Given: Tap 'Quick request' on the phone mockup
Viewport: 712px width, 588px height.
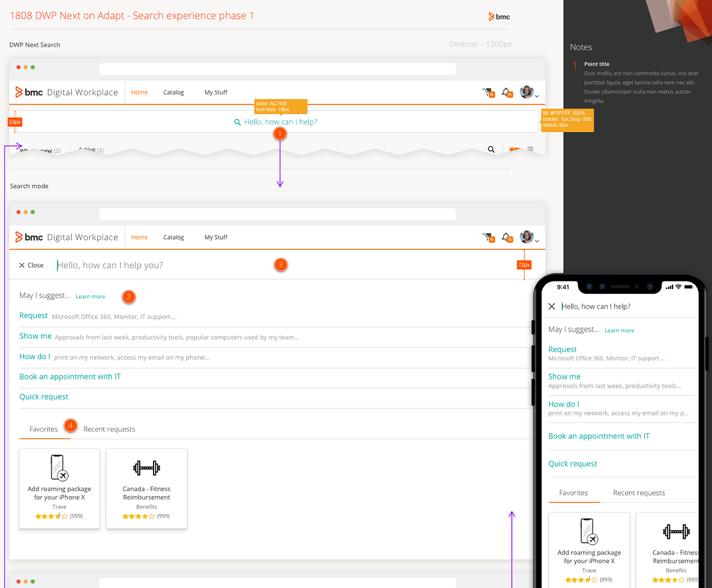Looking at the screenshot, I should (573, 463).
